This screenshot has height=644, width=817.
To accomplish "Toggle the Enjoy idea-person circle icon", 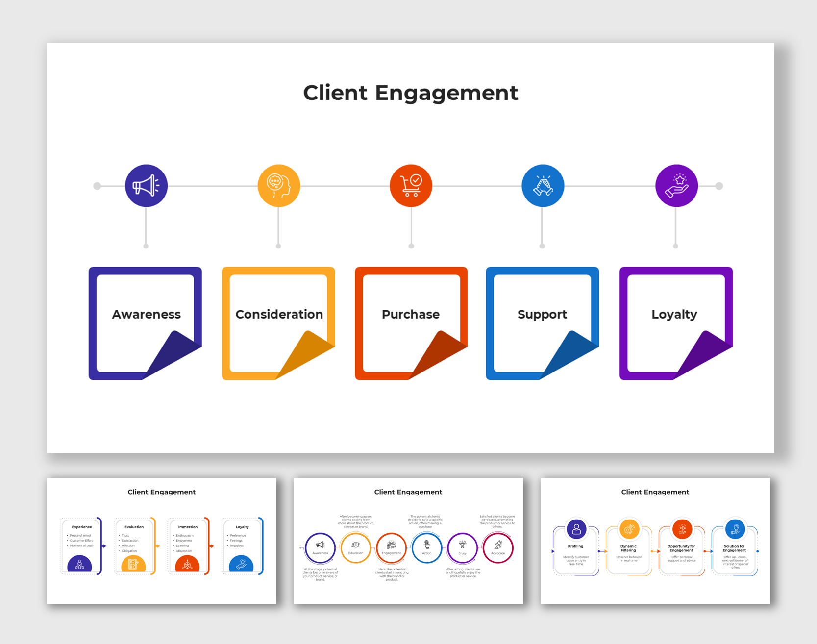I will click(462, 545).
